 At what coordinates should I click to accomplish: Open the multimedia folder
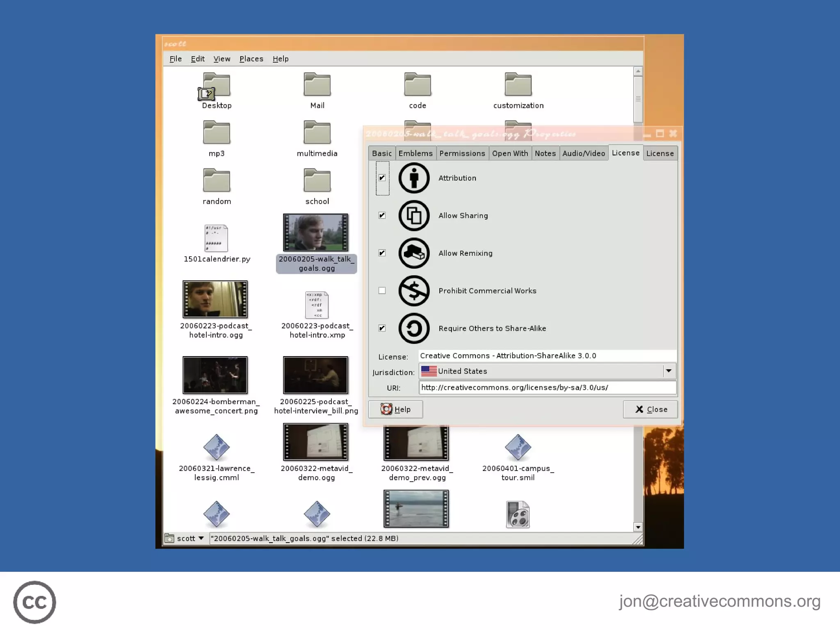tap(317, 132)
